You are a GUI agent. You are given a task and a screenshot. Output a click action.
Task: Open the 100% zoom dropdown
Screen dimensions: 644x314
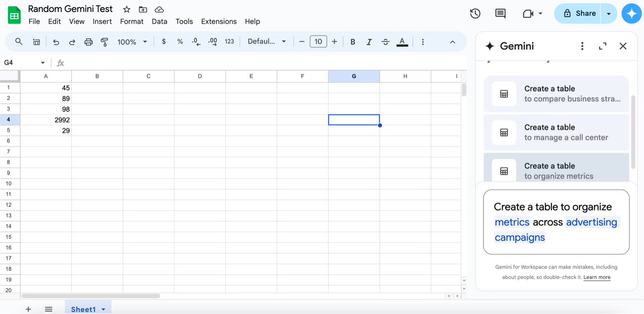pyautogui.click(x=132, y=42)
